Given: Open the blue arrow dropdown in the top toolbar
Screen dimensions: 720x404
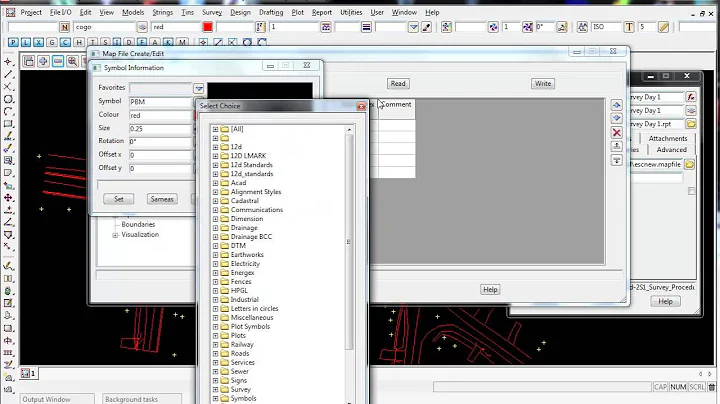Looking at the screenshot, I should click(x=413, y=27).
